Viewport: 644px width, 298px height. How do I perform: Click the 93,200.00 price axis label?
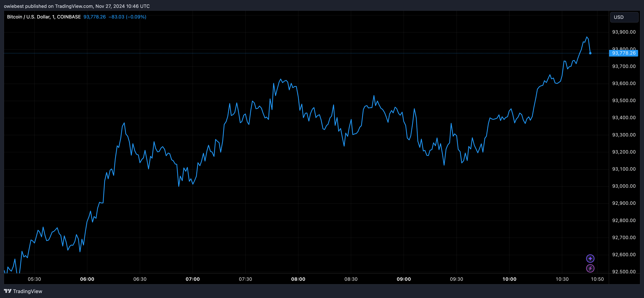624,152
